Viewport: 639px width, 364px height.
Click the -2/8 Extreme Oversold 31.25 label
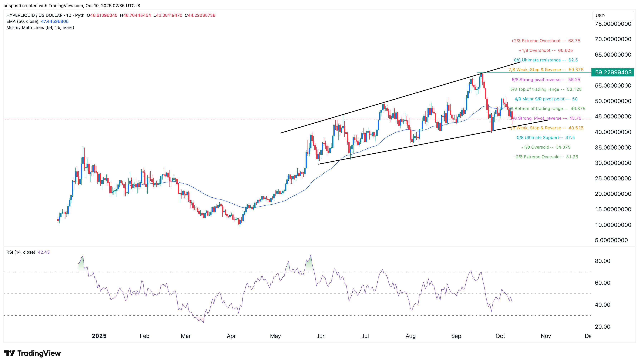coord(546,157)
